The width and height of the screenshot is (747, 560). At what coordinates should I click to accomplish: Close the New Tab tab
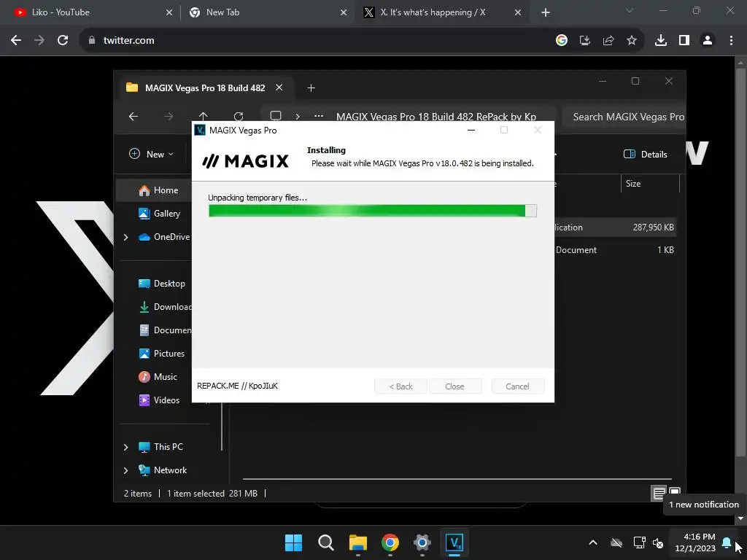click(344, 12)
